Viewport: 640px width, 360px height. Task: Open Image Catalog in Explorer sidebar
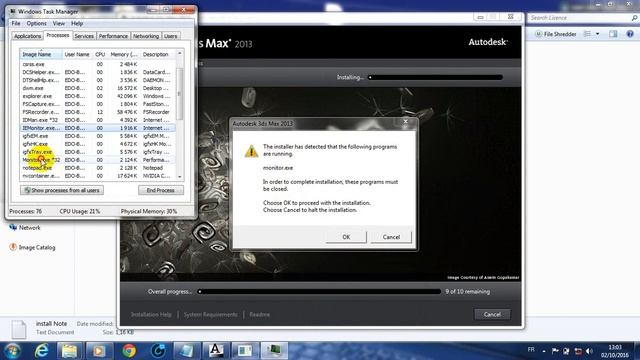(x=32, y=247)
